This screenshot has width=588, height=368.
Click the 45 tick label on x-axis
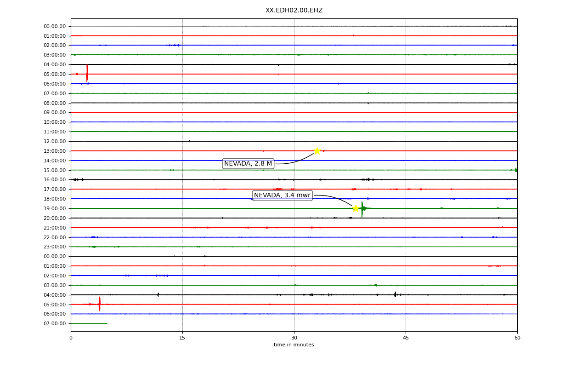(406, 338)
